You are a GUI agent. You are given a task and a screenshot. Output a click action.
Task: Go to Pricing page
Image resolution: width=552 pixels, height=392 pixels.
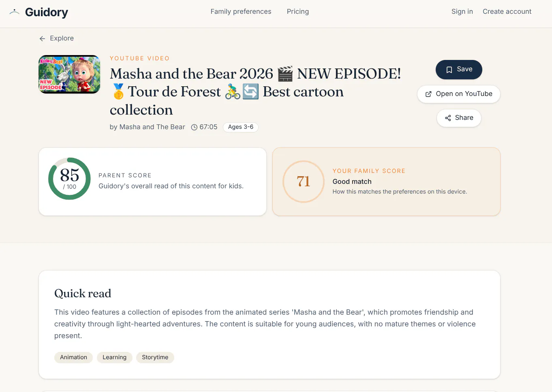pyautogui.click(x=298, y=11)
